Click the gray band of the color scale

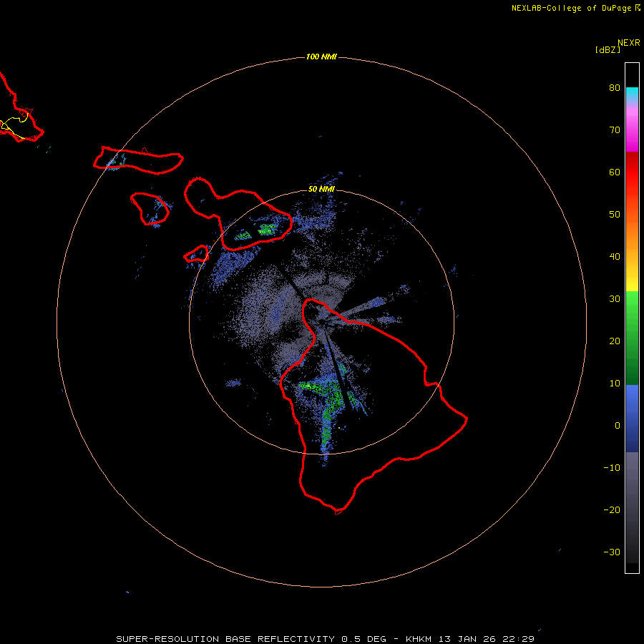coord(632,507)
